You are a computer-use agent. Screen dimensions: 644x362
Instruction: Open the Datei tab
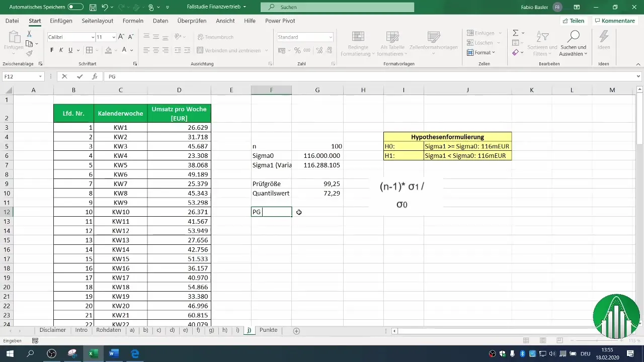click(12, 21)
